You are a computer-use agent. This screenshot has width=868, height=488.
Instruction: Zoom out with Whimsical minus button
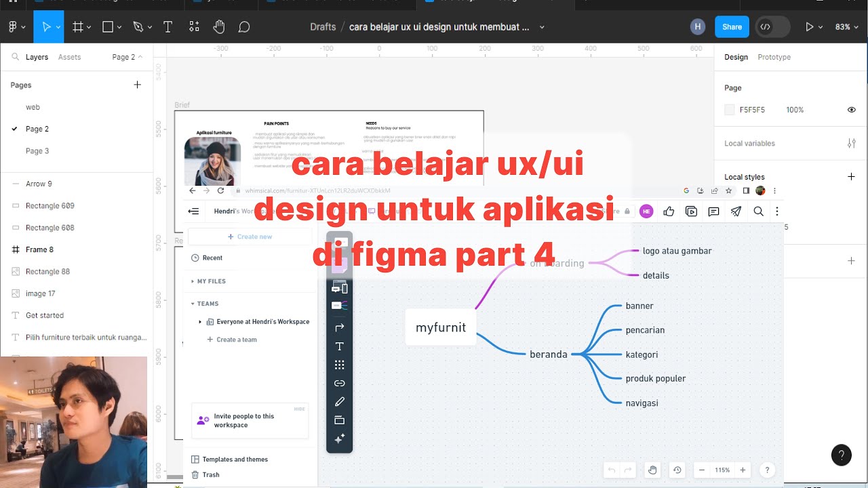702,470
